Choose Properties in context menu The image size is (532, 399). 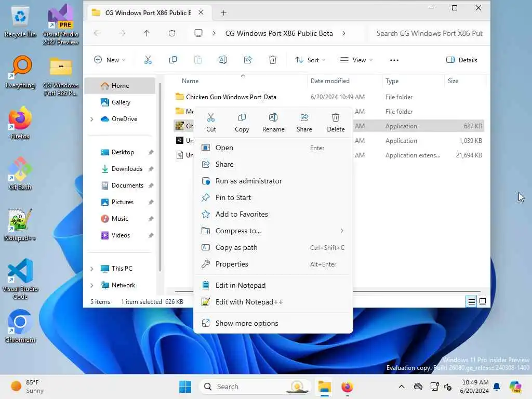[273, 264]
